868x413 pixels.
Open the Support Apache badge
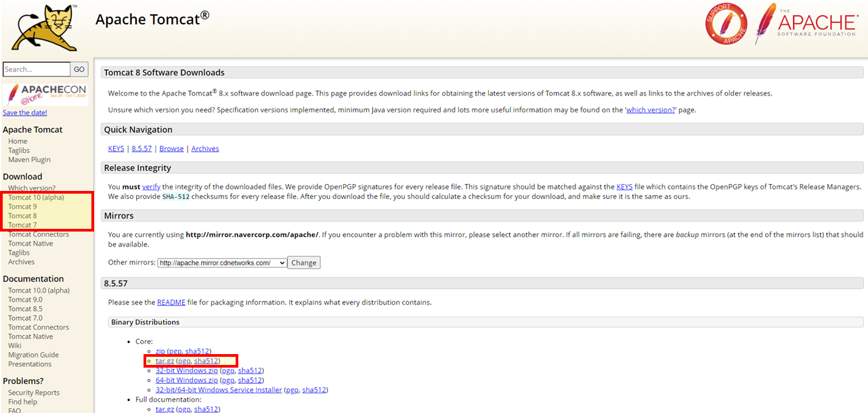pyautogui.click(x=726, y=23)
